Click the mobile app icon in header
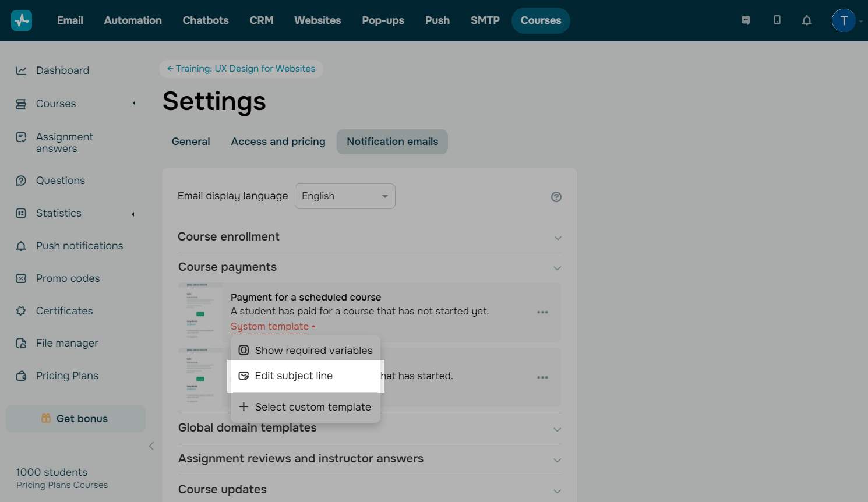Image resolution: width=868 pixels, height=502 pixels. pyautogui.click(x=777, y=20)
